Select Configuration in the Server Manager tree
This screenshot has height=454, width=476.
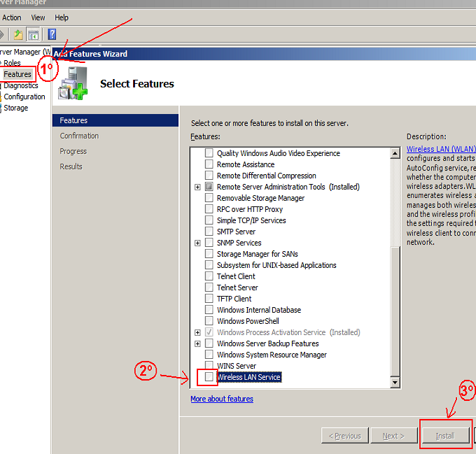24,97
